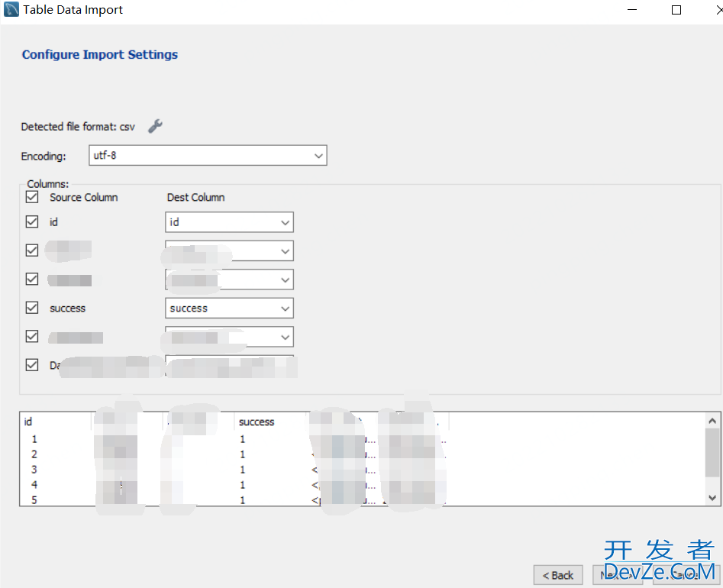Screen dimensions: 723x588
Task: Toggle checkbox directly below the id row
Action: click(x=32, y=250)
